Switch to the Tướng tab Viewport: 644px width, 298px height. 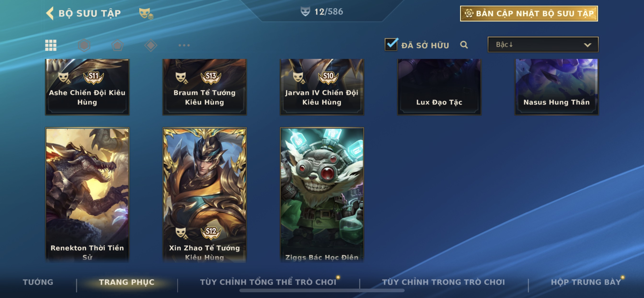[x=38, y=282]
